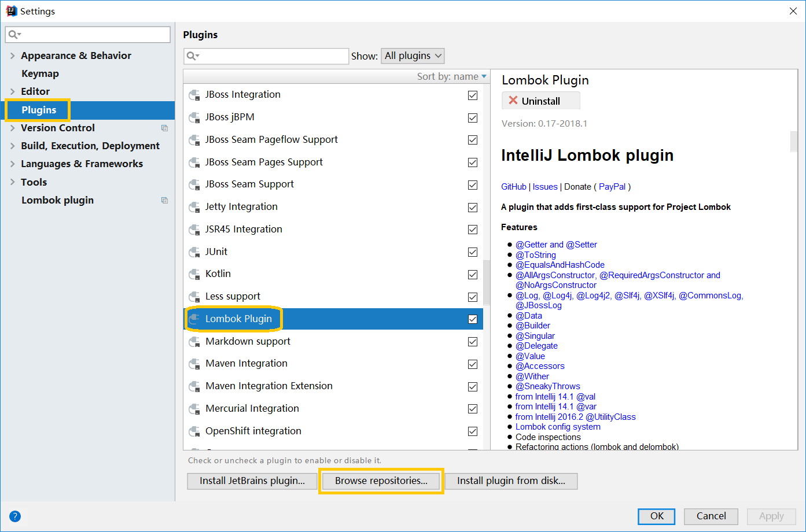Expand the Appearance & Behavior section
This screenshot has width=806, height=532.
pos(12,56)
